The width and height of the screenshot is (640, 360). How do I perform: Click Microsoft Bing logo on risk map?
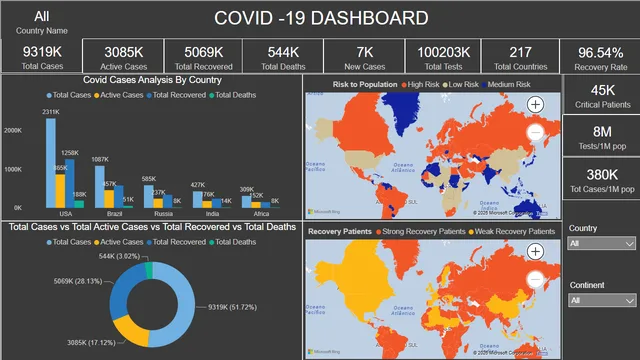[x=324, y=212]
